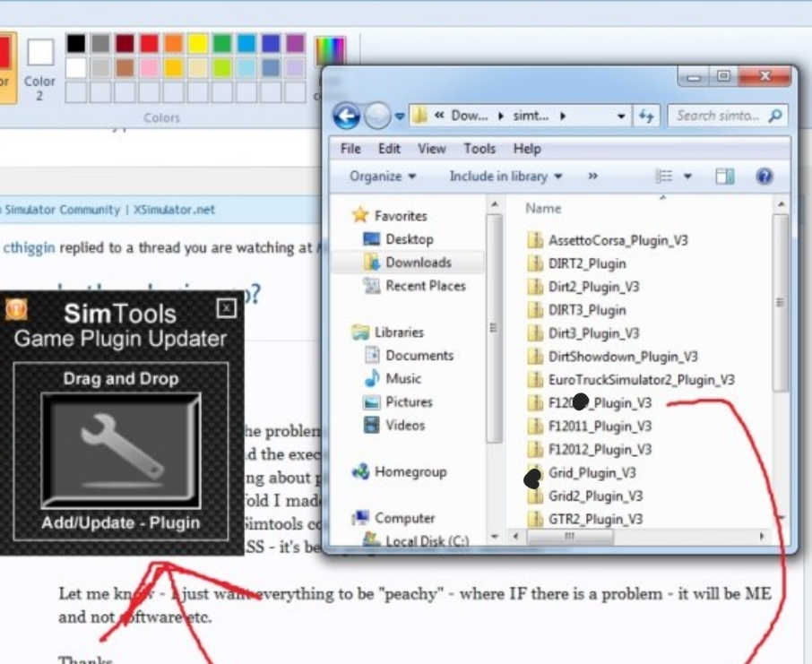Expand the address bar history dropdown
Screen dimensions: 812x664
click(622, 116)
